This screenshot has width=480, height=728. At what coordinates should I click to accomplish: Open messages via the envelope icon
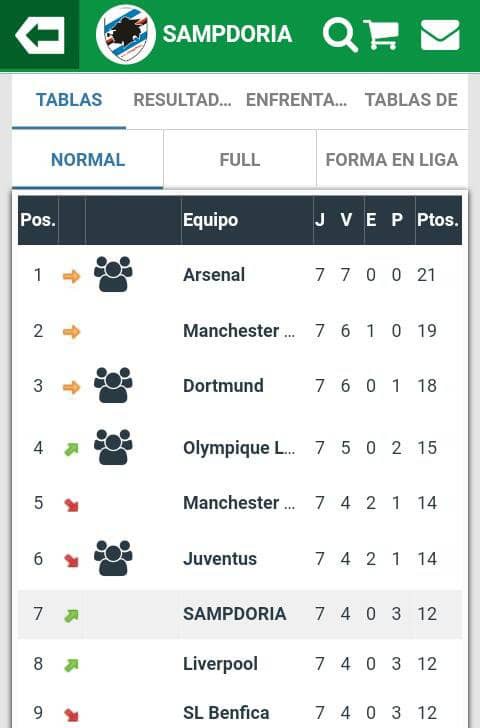pos(440,35)
